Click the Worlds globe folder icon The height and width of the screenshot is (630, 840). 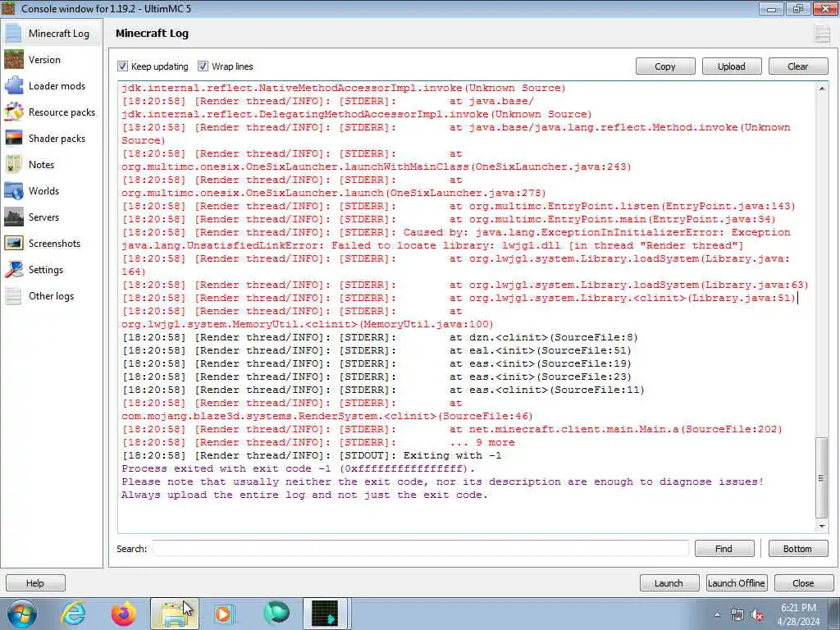click(x=14, y=190)
